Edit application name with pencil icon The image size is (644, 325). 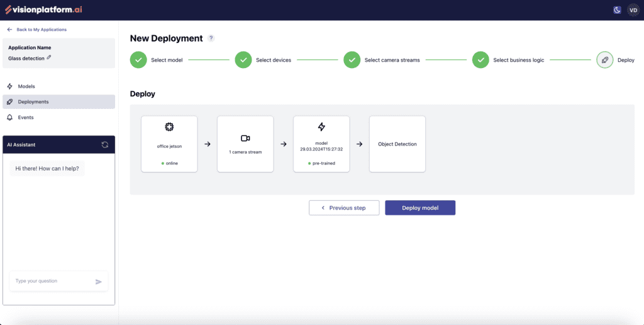point(49,57)
